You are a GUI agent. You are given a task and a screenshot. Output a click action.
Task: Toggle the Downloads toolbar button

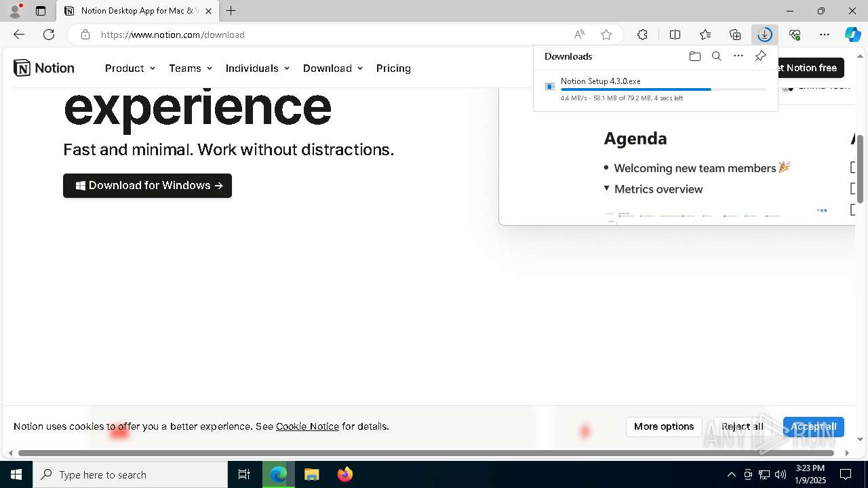click(765, 35)
